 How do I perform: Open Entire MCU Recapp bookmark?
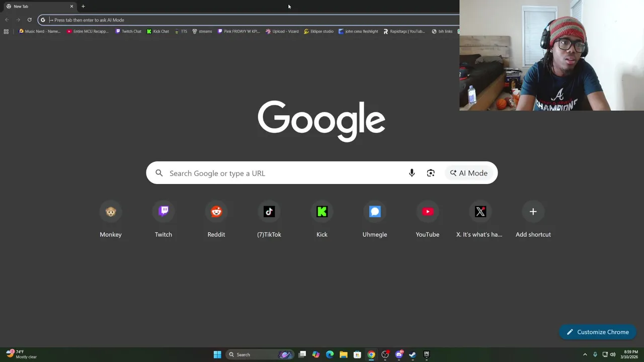coord(88,31)
